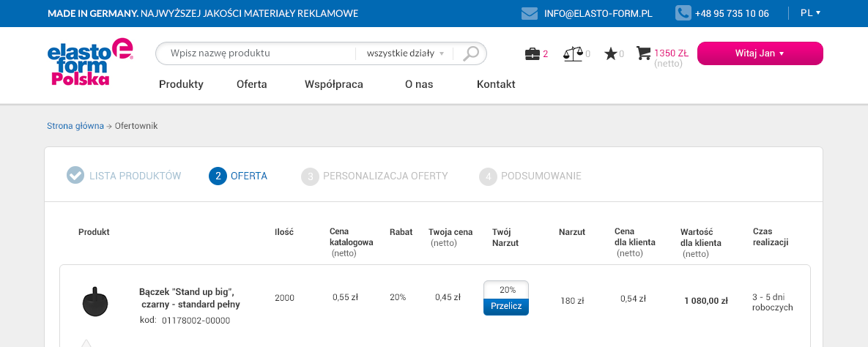Select the OFERTA step

(x=248, y=176)
